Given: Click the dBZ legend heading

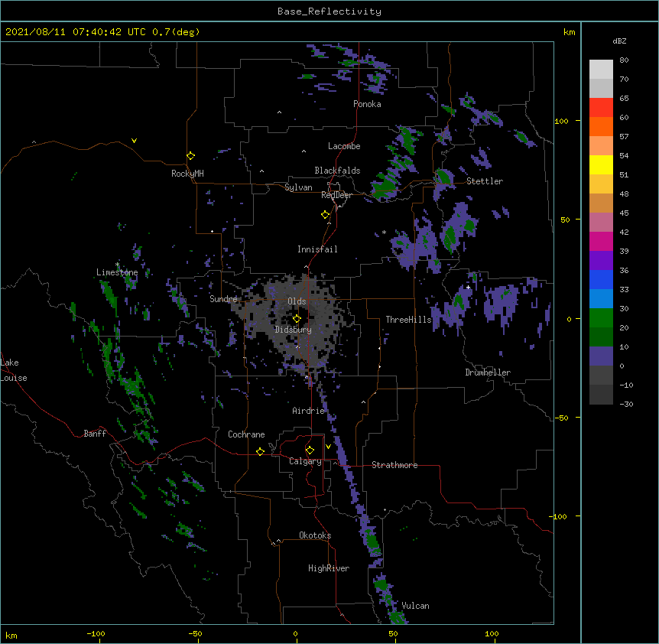Looking at the screenshot, I should click(x=619, y=41).
